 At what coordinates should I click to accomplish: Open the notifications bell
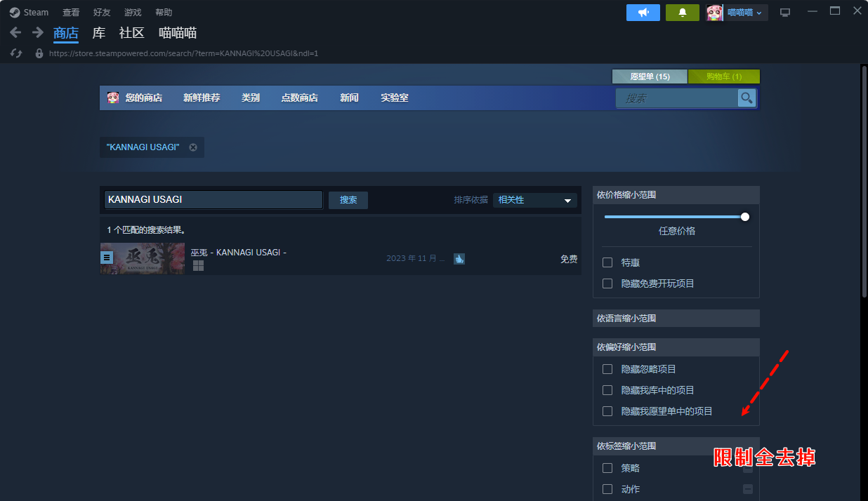683,13
